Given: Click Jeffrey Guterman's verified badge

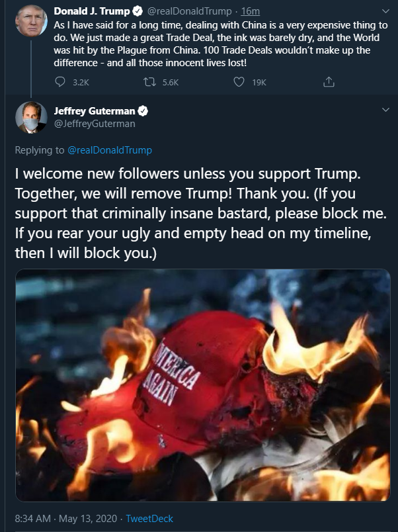Looking at the screenshot, I should [x=143, y=111].
